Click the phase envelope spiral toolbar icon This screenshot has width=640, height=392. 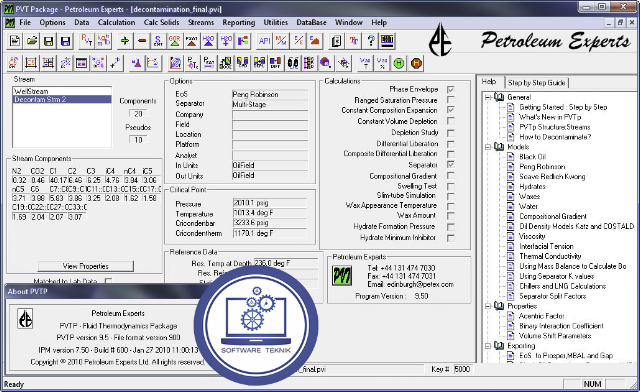[175, 63]
